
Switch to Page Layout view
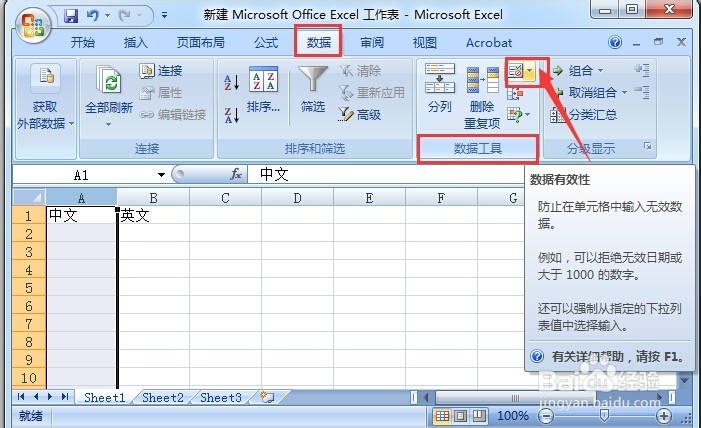(x=460, y=416)
